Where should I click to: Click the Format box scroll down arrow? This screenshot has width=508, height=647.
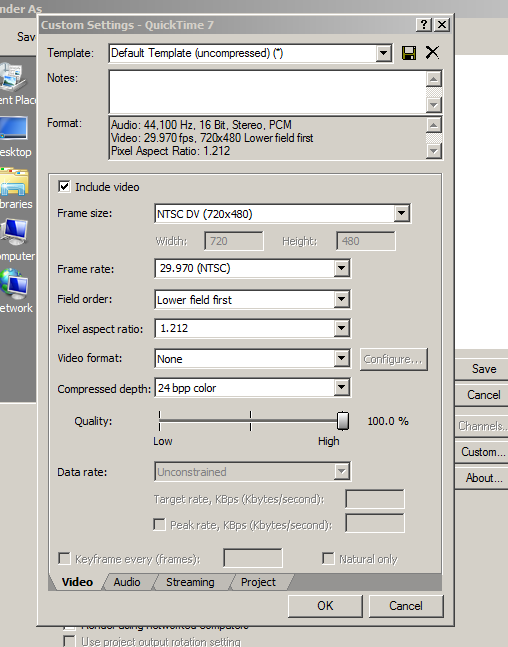tap(433, 151)
